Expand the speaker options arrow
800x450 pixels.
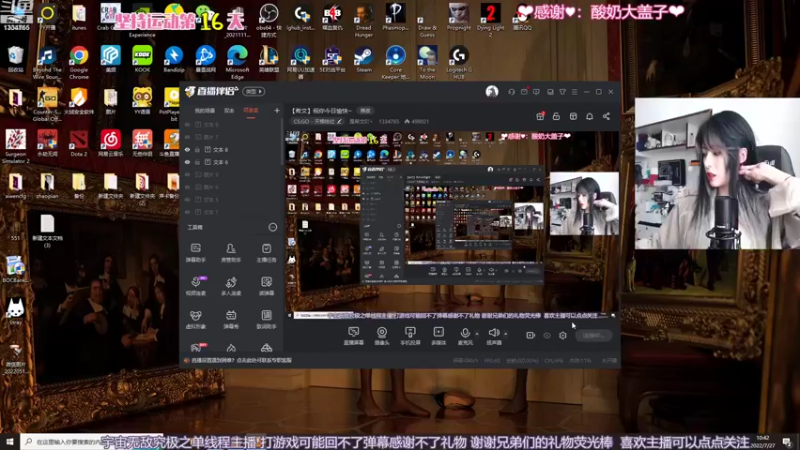point(506,334)
